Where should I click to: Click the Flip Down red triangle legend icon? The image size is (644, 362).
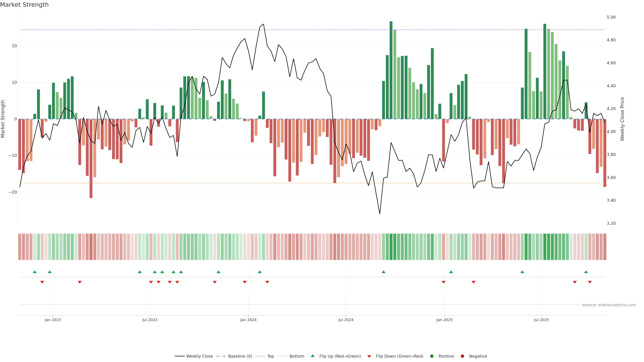369,356
